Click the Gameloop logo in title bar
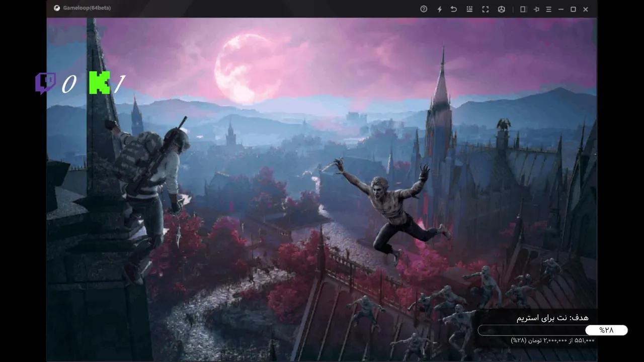This screenshot has height=362, width=644. point(57,8)
